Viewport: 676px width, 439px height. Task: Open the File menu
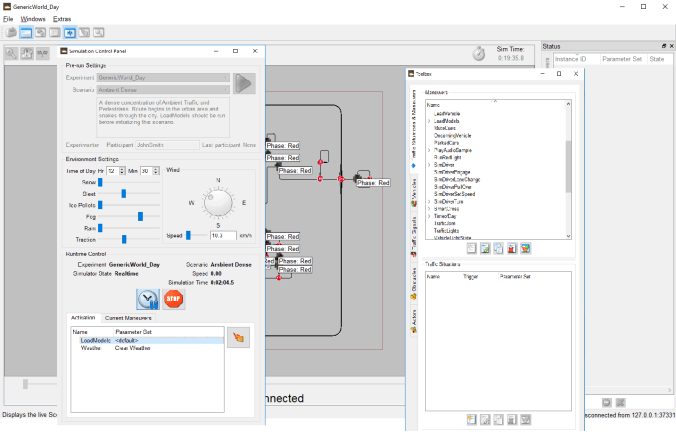(x=8, y=19)
